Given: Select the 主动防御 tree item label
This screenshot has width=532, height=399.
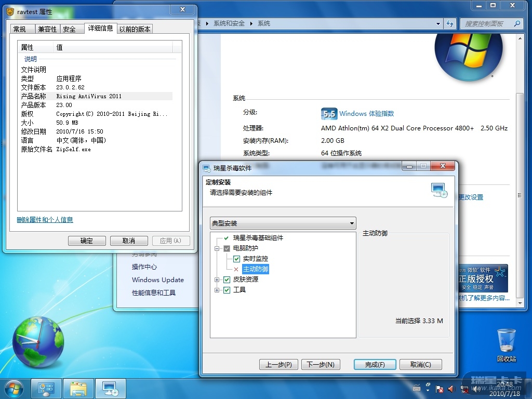Looking at the screenshot, I should 256,269.
